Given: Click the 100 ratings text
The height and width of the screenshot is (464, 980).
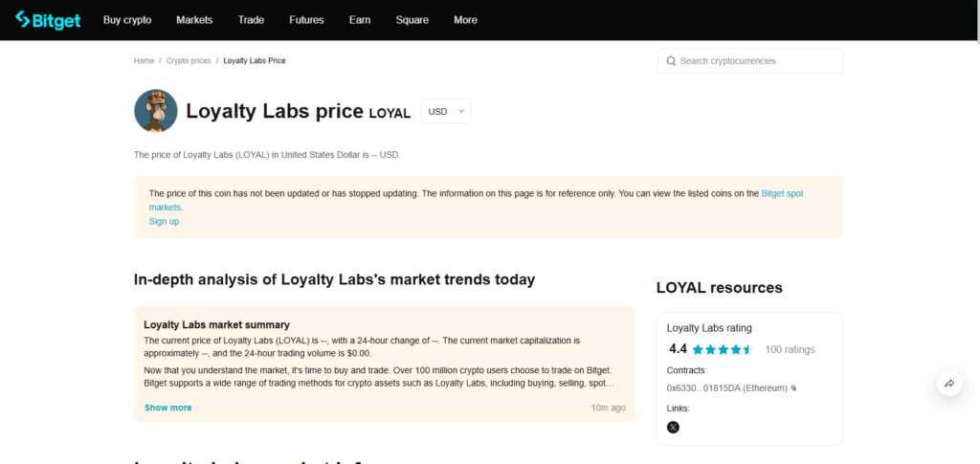Looking at the screenshot, I should pyautogui.click(x=790, y=350).
